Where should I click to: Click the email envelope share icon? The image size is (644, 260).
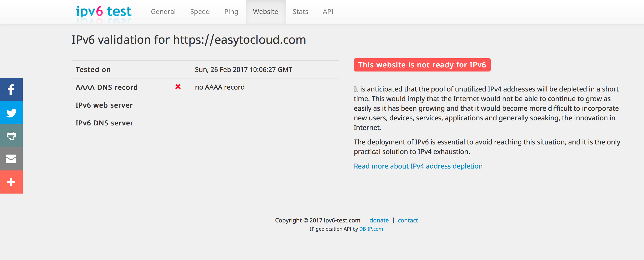11,159
